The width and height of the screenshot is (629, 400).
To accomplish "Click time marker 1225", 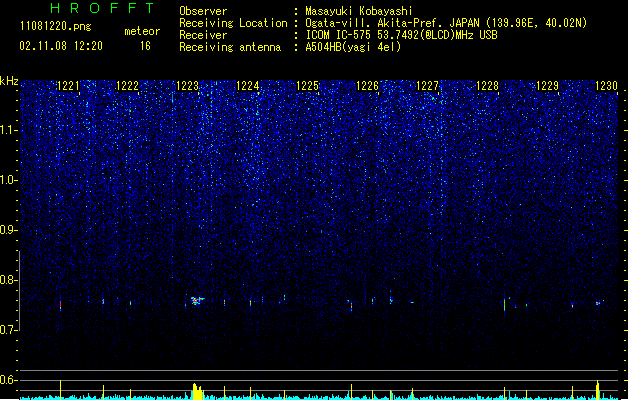I will coord(307,86).
